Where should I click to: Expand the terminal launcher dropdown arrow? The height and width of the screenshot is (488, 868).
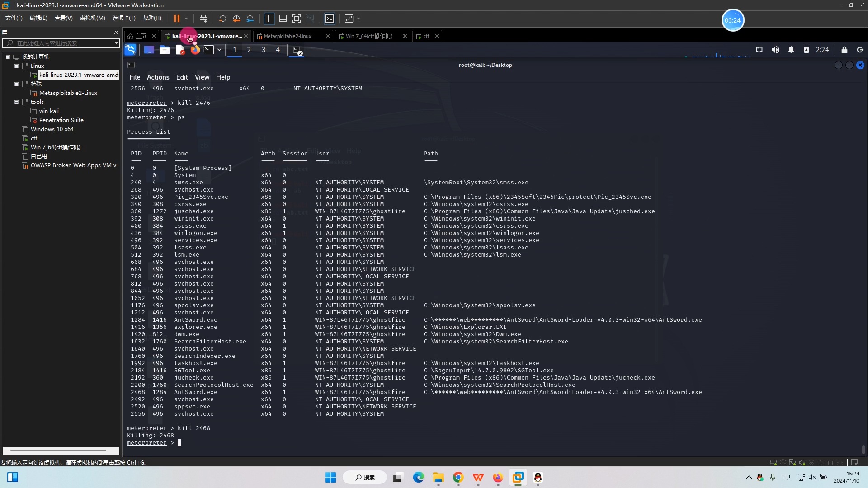[219, 50]
